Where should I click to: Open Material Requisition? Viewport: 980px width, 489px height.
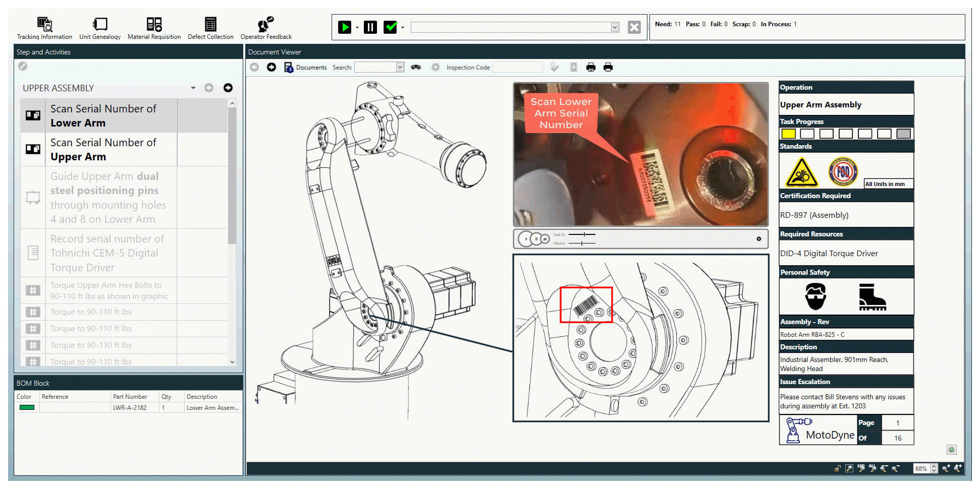pyautogui.click(x=154, y=28)
